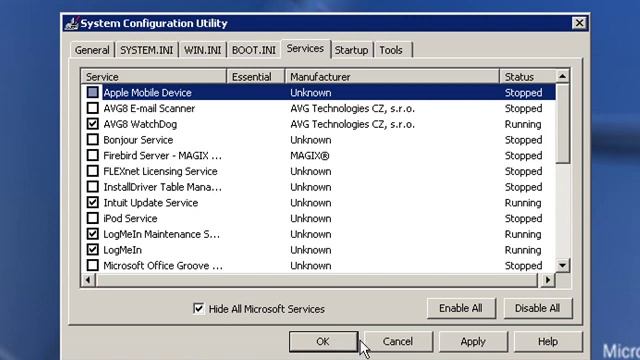Select the Apple Mobile Device row name

click(147, 93)
